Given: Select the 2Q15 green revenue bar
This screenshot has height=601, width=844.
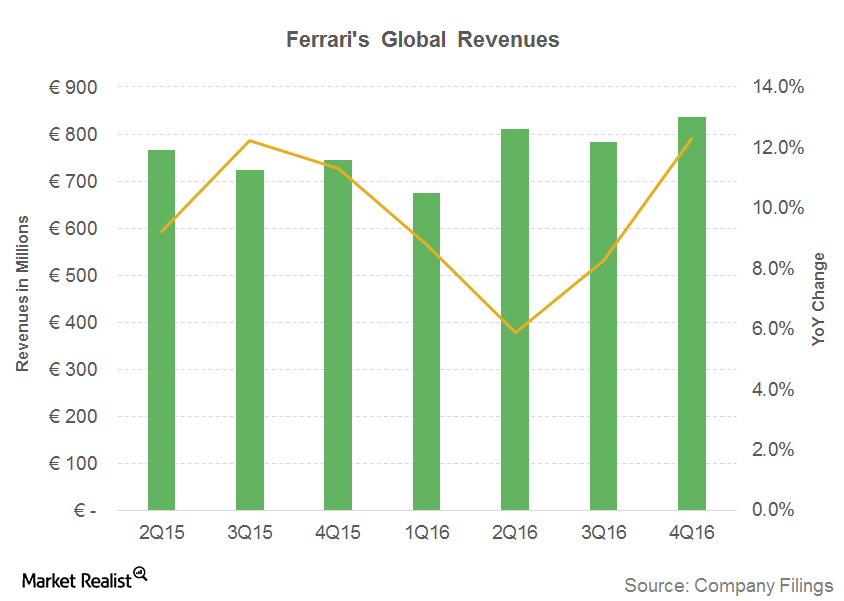Looking at the screenshot, I should click(x=161, y=330).
